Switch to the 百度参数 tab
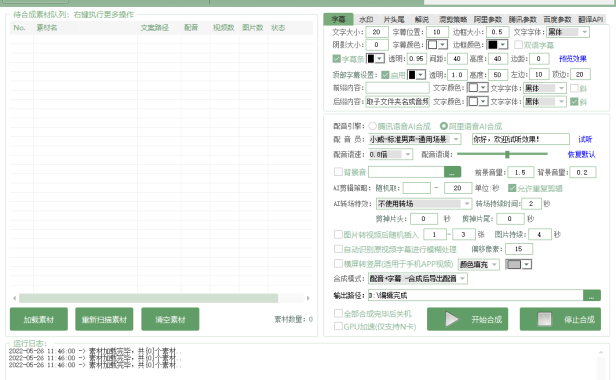 click(x=557, y=19)
